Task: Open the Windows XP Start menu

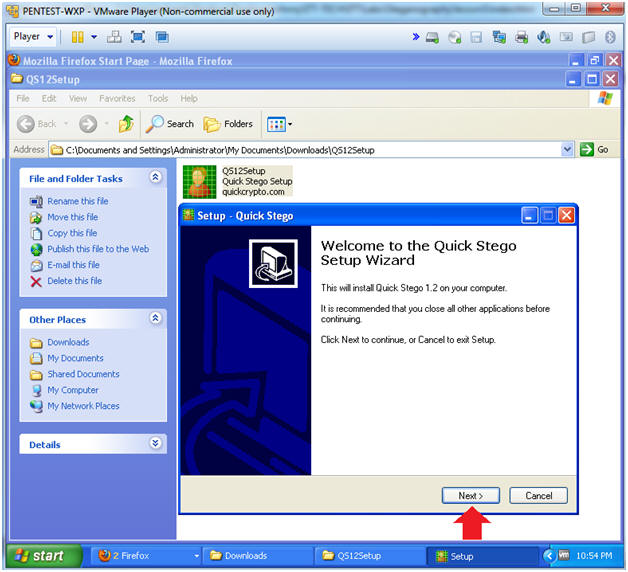Action: [x=43, y=556]
